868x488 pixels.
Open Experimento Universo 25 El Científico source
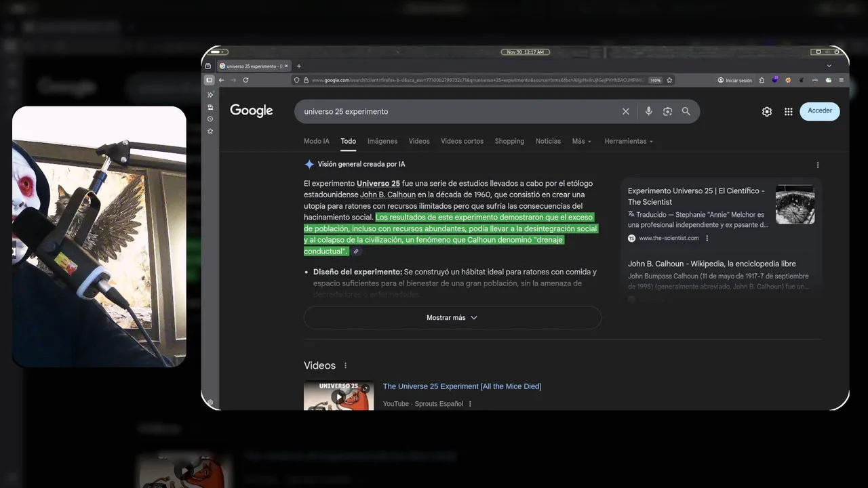point(696,197)
